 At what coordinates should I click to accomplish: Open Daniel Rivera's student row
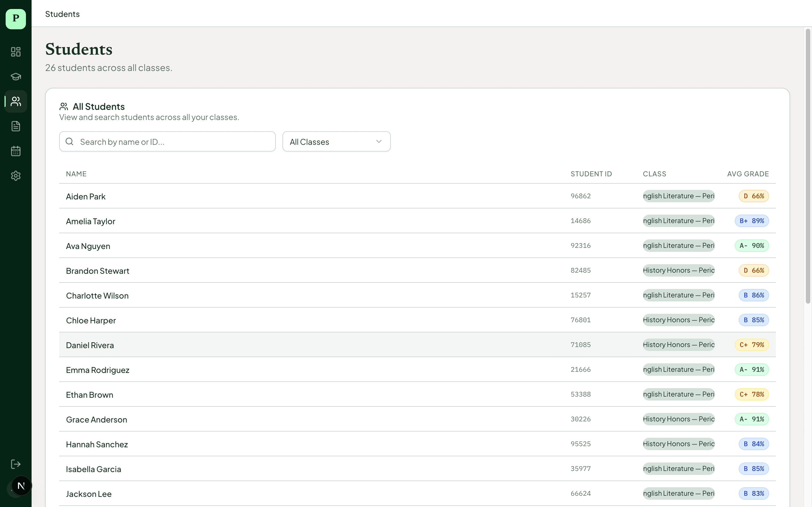[90, 345]
